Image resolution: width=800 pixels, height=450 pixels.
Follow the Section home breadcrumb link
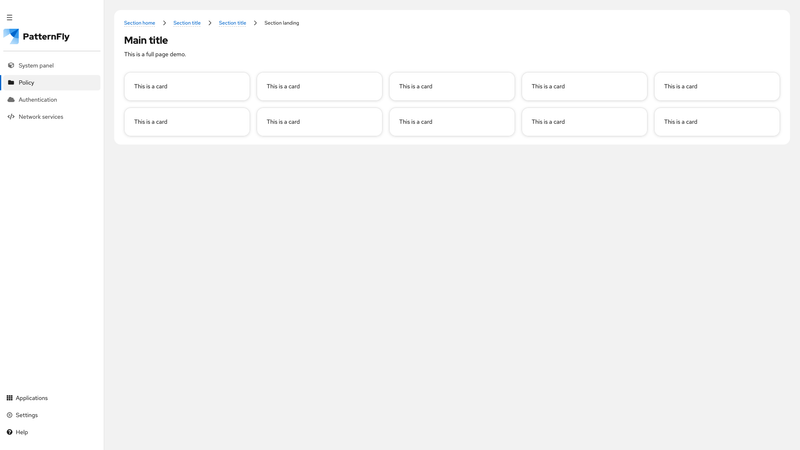click(139, 23)
